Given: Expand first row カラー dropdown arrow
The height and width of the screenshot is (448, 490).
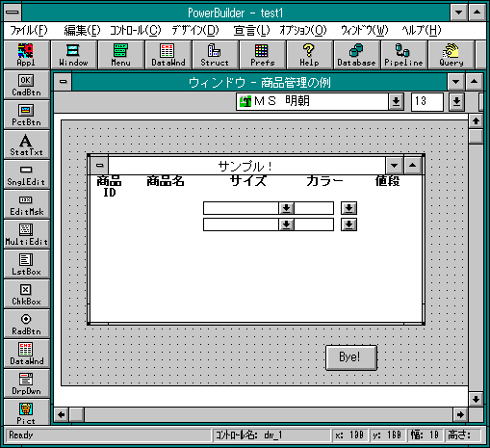Looking at the screenshot, I should (x=348, y=208).
